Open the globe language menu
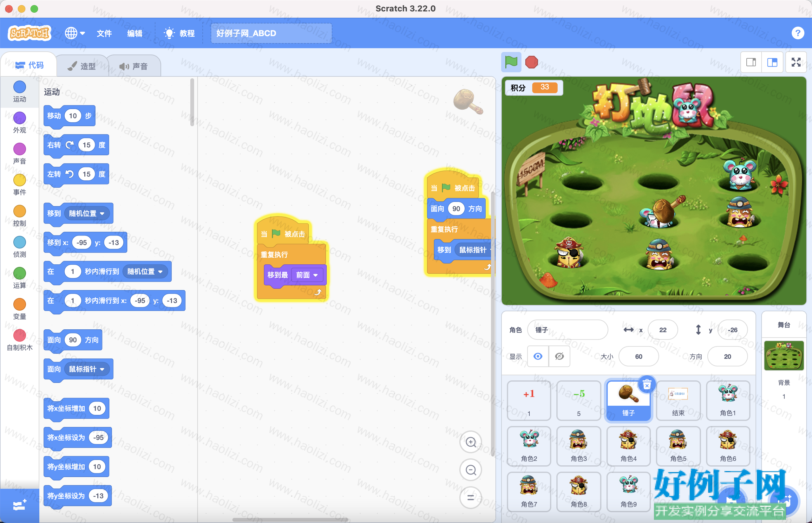 (75, 33)
